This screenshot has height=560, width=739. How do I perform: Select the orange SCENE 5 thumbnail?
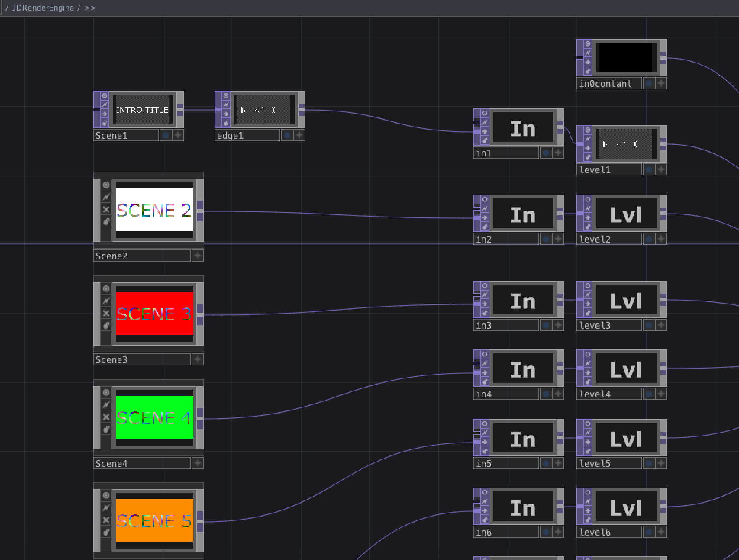click(x=154, y=520)
